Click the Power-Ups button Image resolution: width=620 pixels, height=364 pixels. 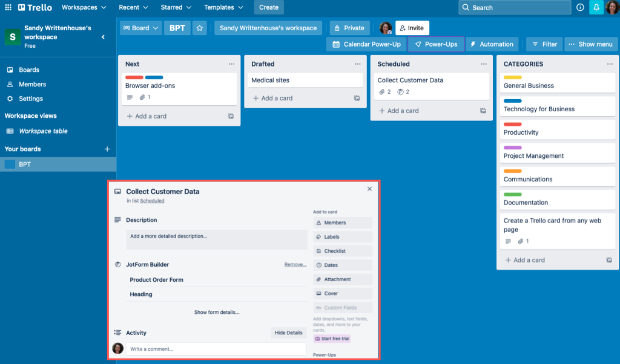436,44
